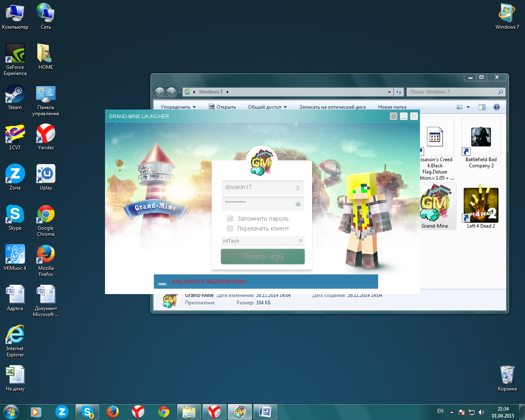The image size is (525, 420).
Task: Select Mozilla Firefox desktop shortcut
Action: pos(46,261)
